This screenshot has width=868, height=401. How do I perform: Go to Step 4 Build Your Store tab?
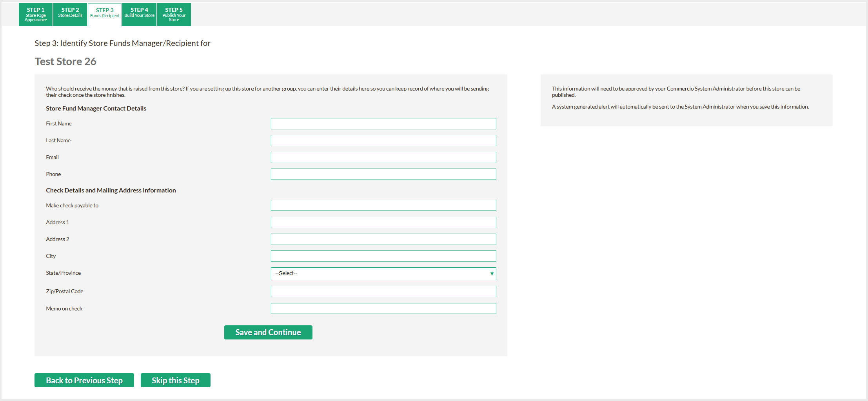(x=139, y=15)
